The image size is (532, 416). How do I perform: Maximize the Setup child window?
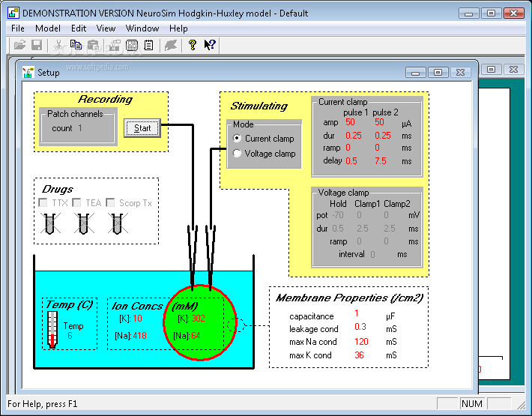tap(438, 72)
